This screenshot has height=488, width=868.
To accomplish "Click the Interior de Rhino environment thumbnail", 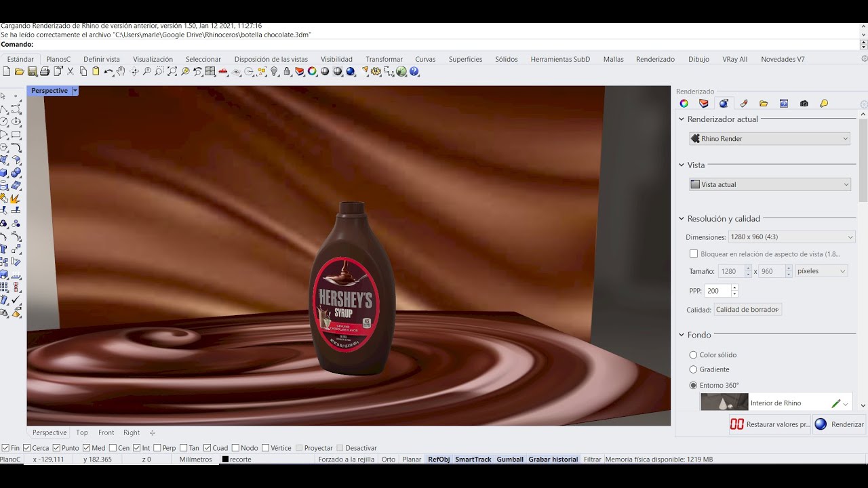I will click(x=724, y=403).
